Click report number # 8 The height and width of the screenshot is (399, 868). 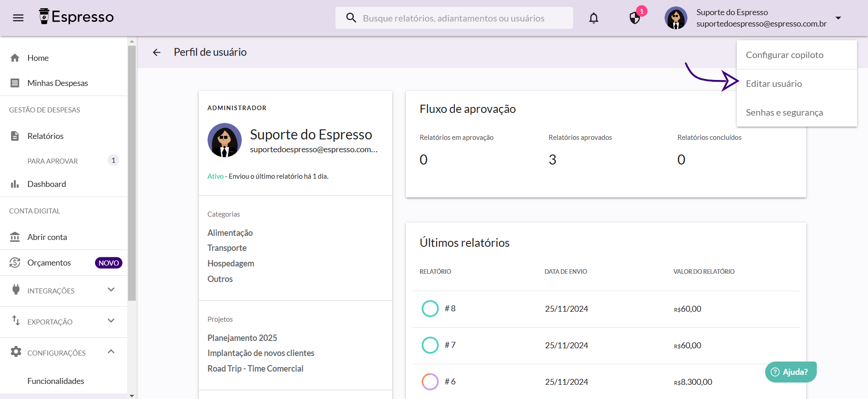(x=450, y=309)
